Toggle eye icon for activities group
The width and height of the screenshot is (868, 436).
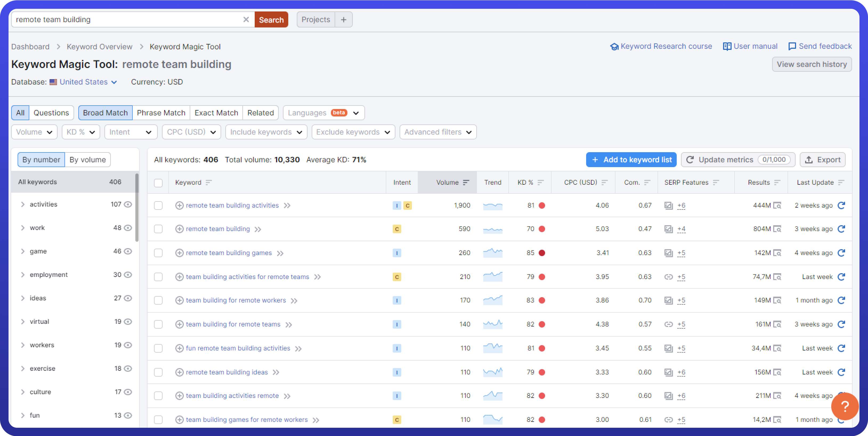128,204
